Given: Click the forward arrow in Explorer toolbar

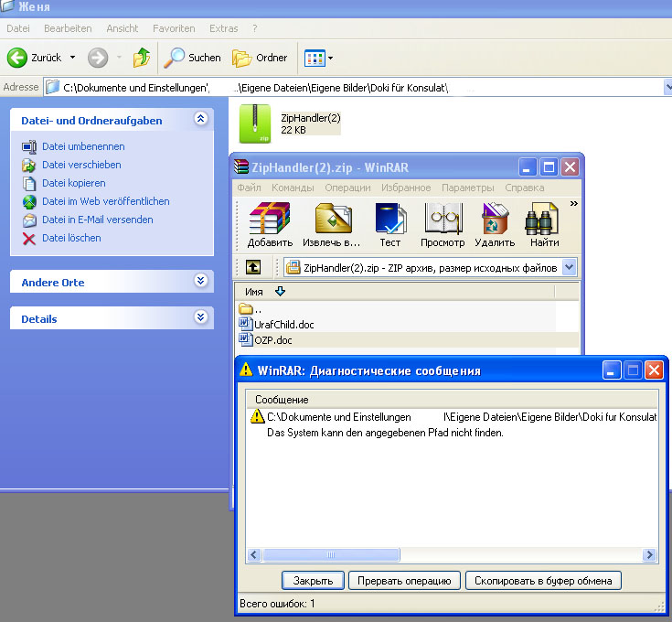Looking at the screenshot, I should tap(98, 58).
